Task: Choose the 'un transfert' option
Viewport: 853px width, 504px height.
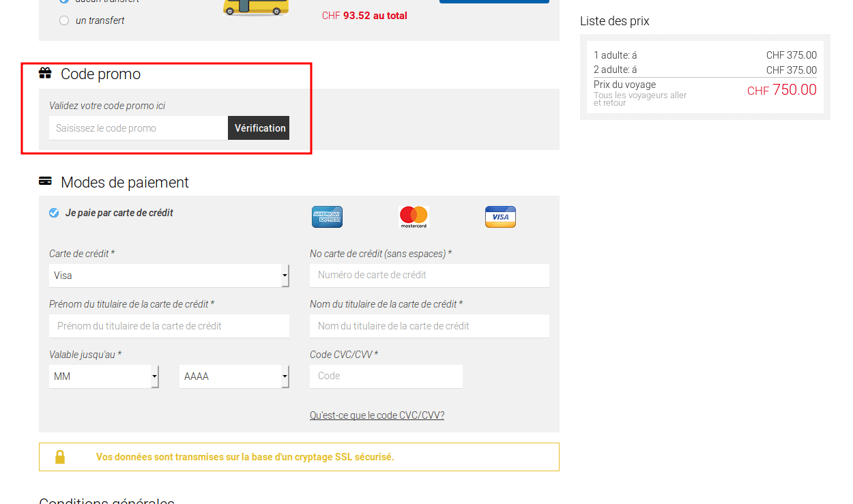Action: tap(64, 20)
